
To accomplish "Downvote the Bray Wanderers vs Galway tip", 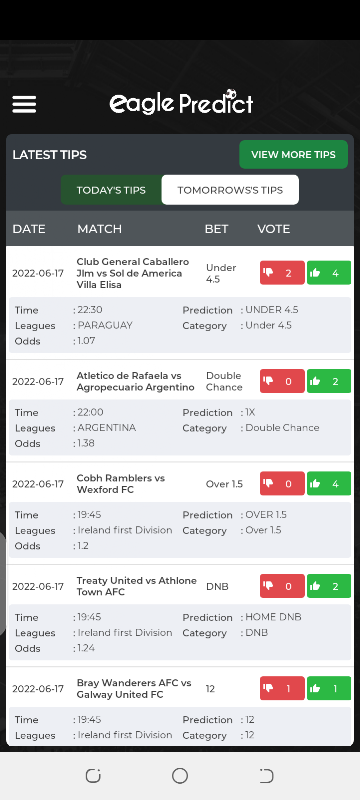I will coord(282,688).
